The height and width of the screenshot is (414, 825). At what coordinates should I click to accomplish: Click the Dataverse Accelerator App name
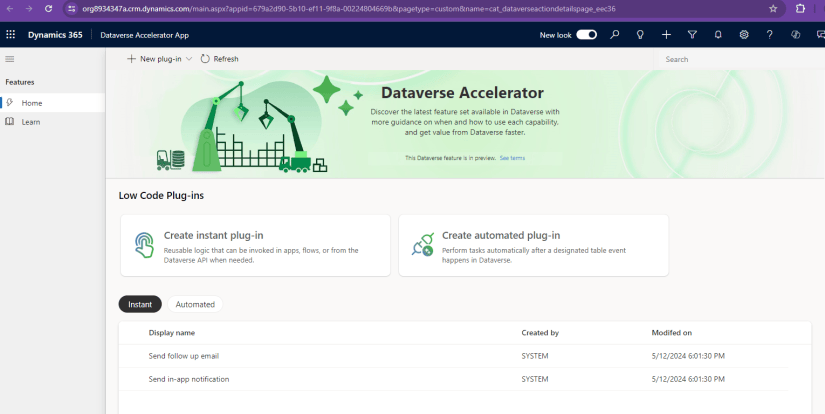click(145, 35)
